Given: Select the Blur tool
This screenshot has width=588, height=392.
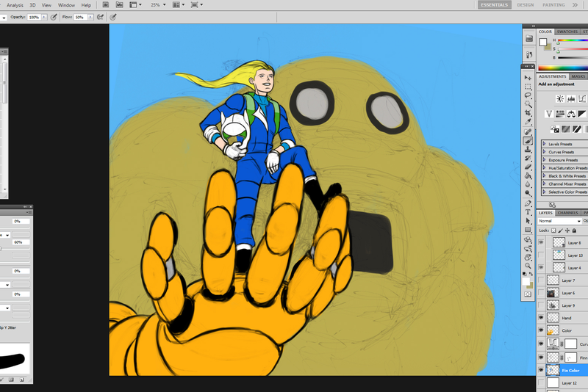Looking at the screenshot, I should point(528,184).
